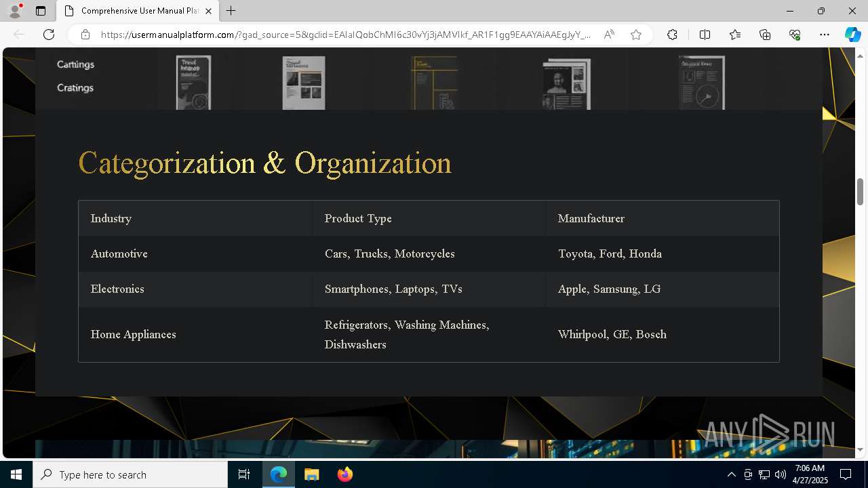Image resolution: width=868 pixels, height=488 pixels.
Task: Open the second manual cover thumbnail
Action: coord(304,82)
